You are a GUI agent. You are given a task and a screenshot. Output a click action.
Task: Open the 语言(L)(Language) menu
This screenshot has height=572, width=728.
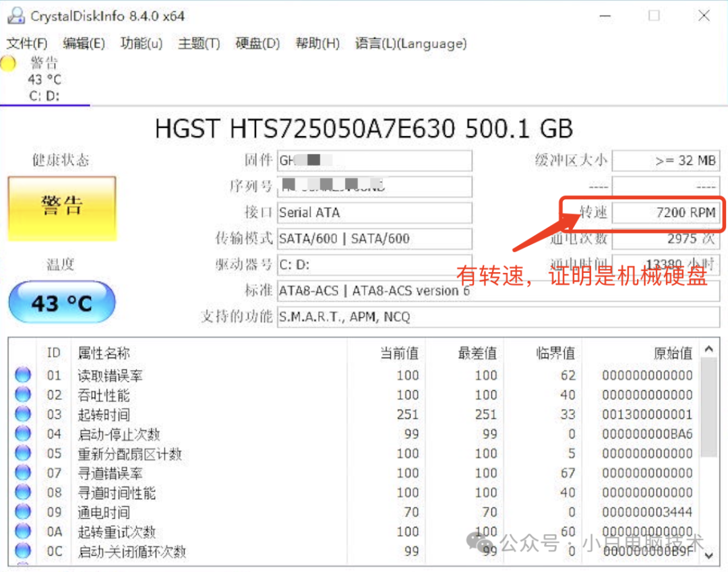411,44
